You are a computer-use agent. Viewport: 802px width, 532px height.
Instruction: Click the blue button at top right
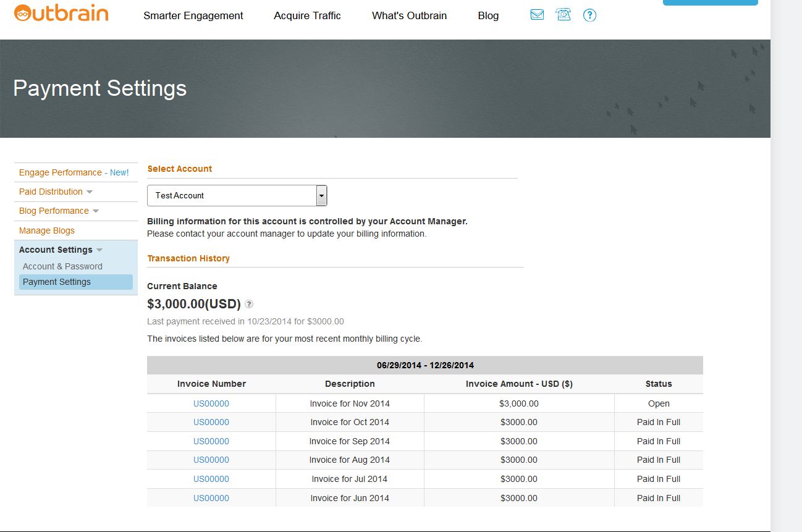point(710,2)
